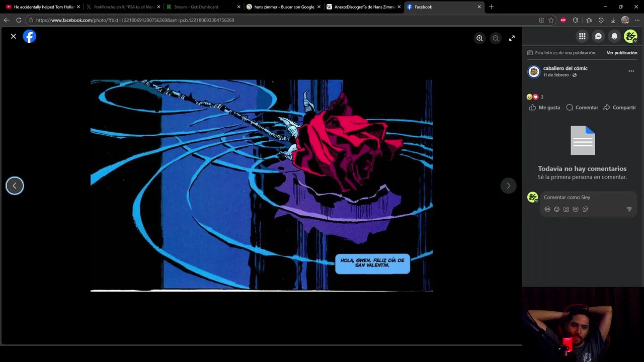
Task: Open post options three-dots menu
Action: point(631,71)
